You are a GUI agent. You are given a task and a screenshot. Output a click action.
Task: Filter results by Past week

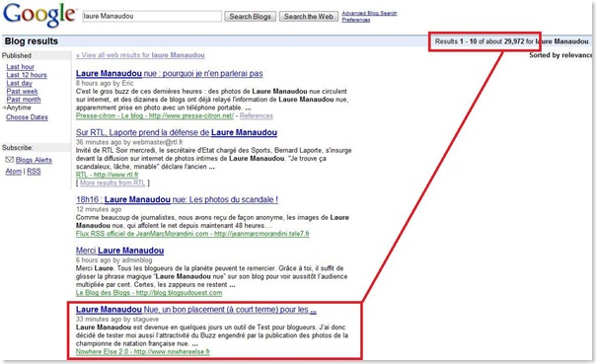22,91
